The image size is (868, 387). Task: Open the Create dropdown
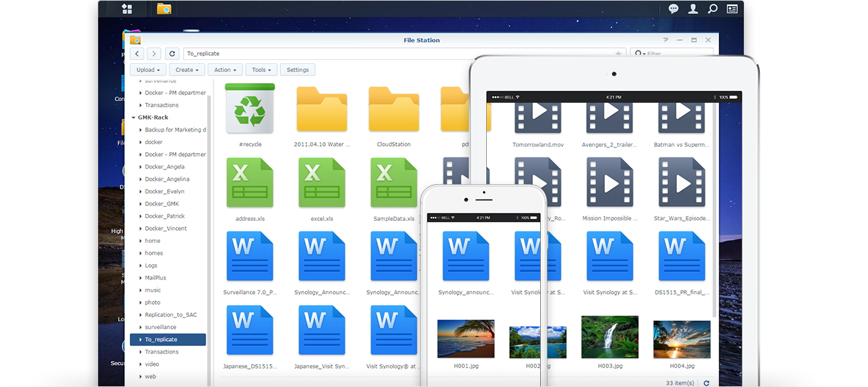coord(187,69)
